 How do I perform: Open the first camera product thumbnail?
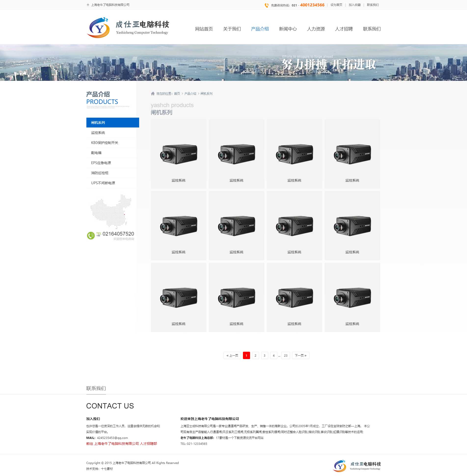pos(178,154)
